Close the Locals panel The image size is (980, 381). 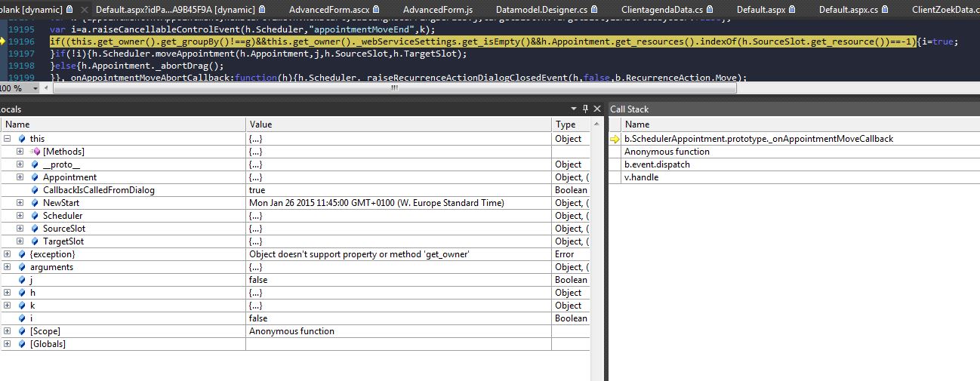coord(596,109)
